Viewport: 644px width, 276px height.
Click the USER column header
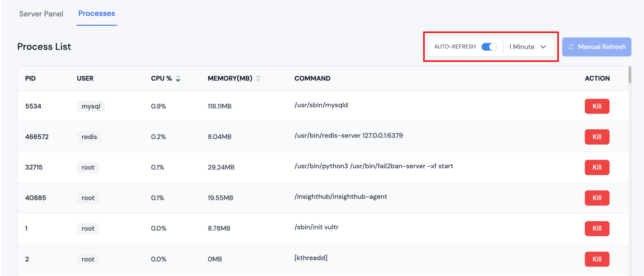pos(85,78)
